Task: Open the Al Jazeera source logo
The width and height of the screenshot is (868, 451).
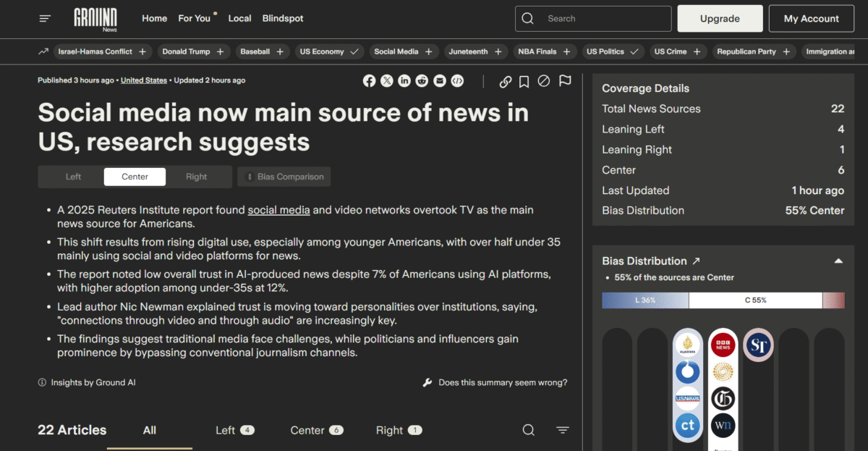Action: point(688,346)
